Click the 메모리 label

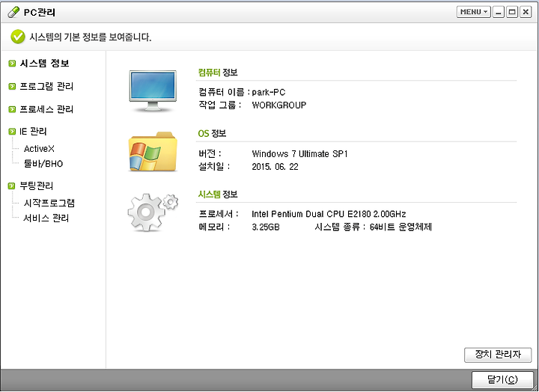click(x=214, y=227)
